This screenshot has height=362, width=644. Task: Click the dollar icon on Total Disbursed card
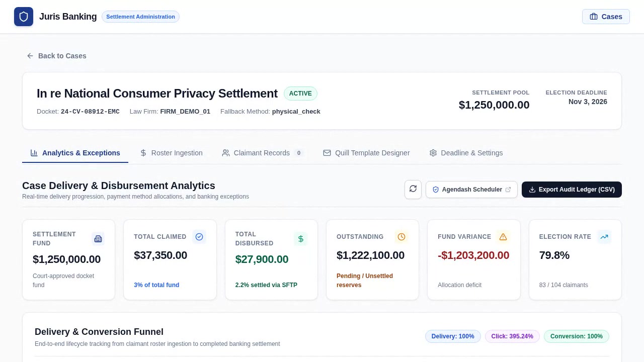pos(301,239)
